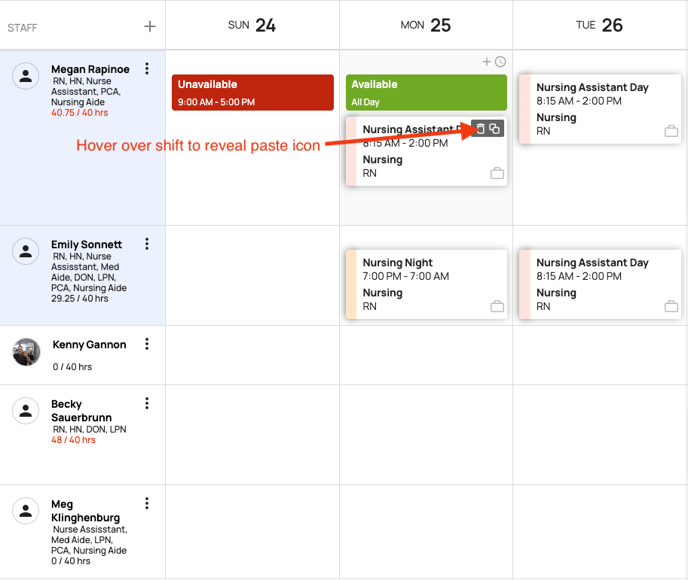Select the TUE 26 day header

pos(599,25)
